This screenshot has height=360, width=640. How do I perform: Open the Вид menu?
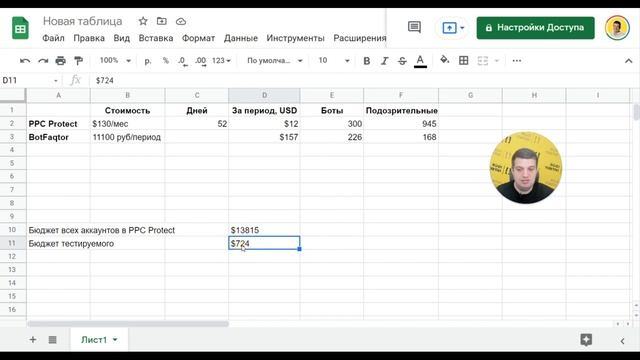[122, 38]
